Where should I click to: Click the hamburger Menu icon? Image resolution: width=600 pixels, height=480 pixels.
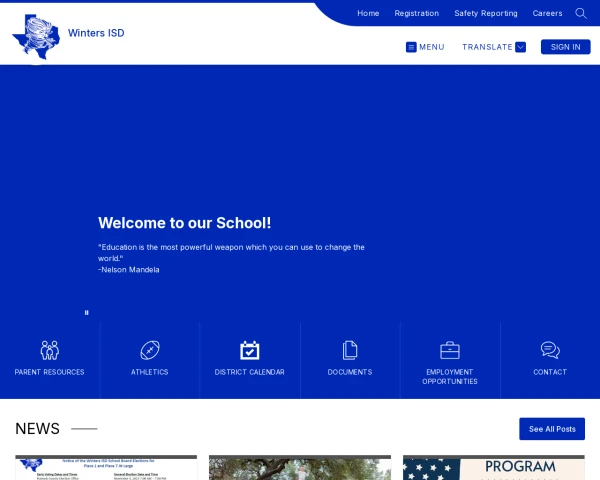click(x=411, y=47)
